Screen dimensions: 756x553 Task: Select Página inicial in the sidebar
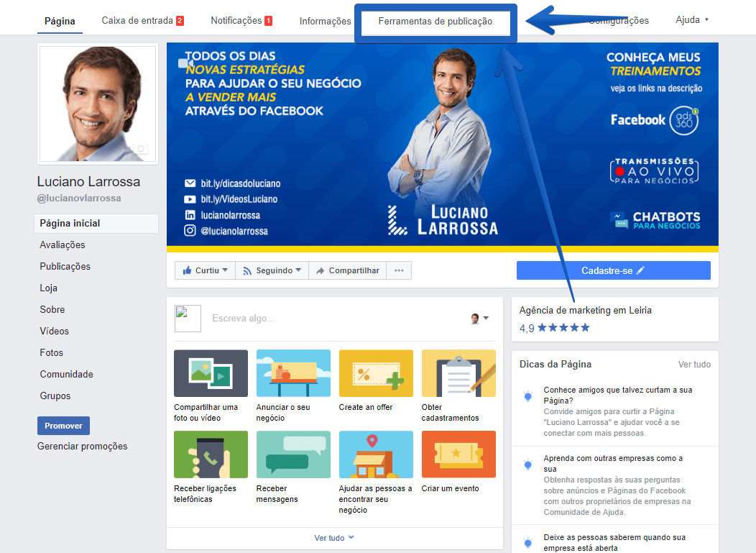point(96,224)
